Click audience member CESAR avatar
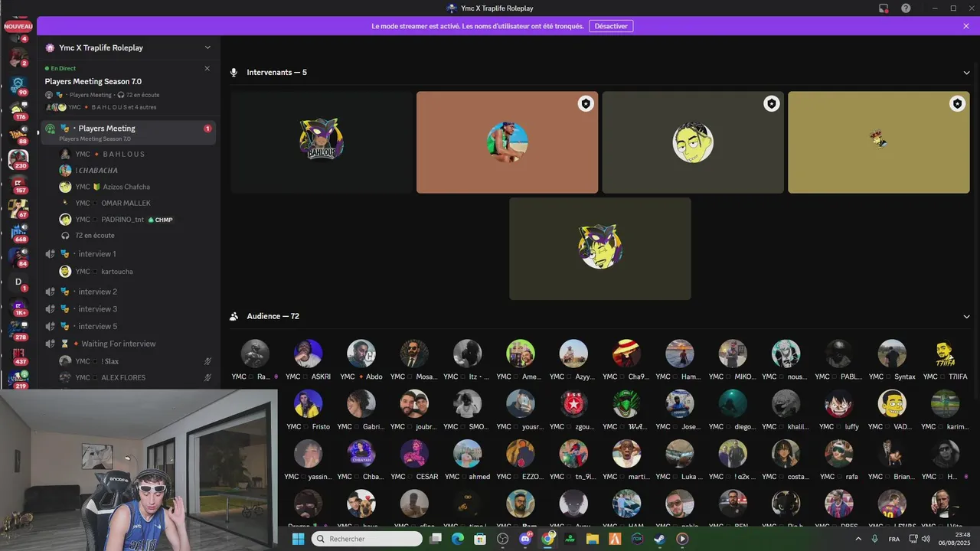This screenshot has height=551, width=980. (414, 453)
